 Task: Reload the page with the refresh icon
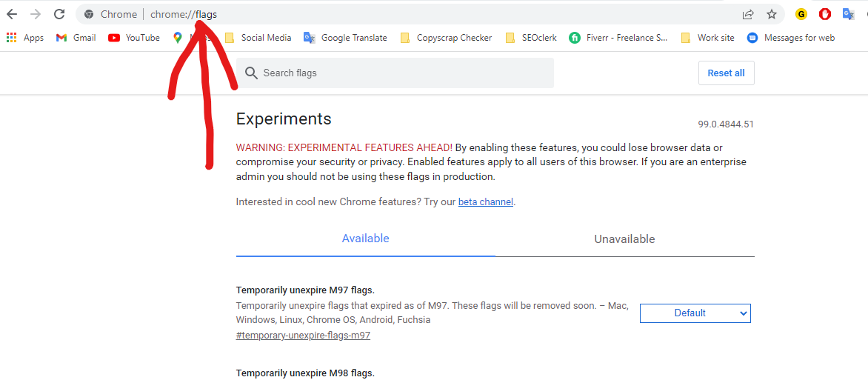click(59, 14)
